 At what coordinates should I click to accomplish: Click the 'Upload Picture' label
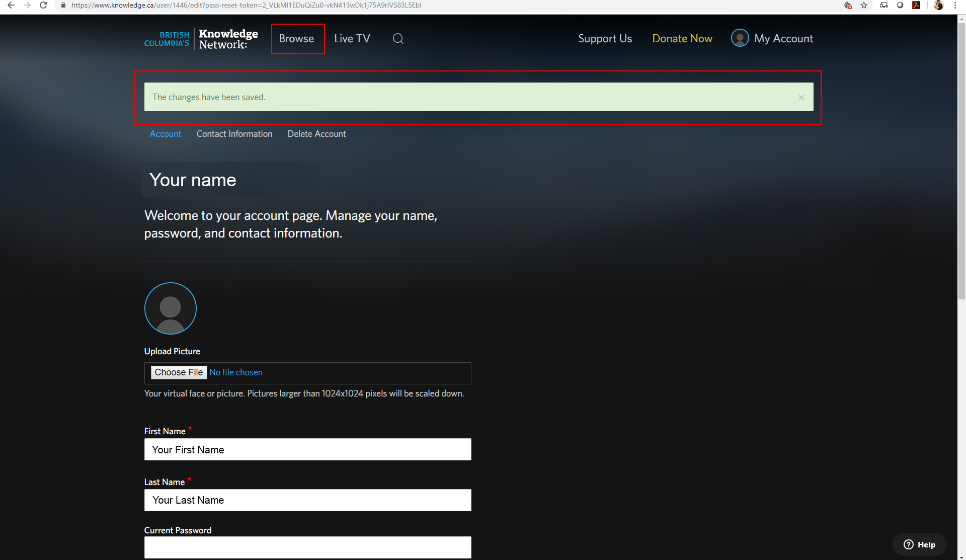pos(172,351)
